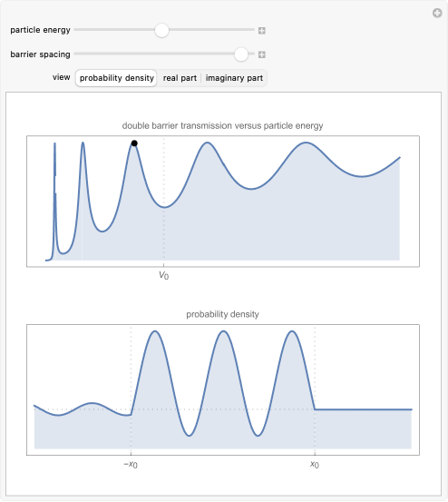Click the barrier spacing label
Image resolution: width=448 pixels, height=502 pixels.
pos(40,54)
